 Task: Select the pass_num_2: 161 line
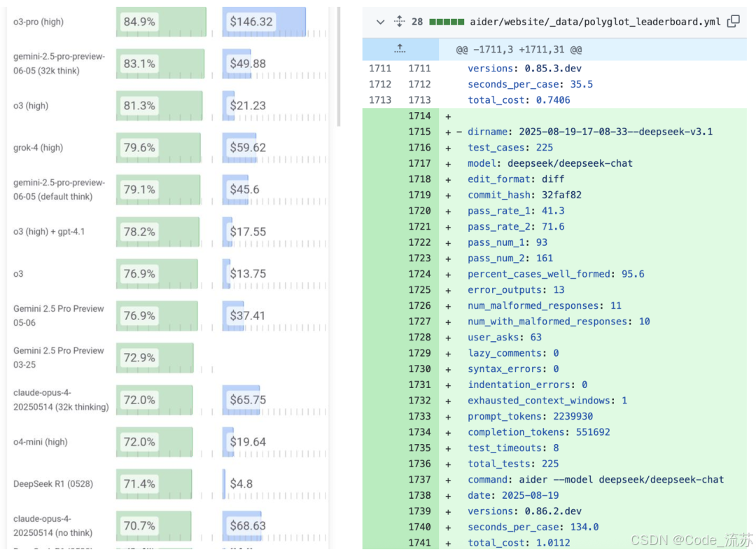coord(510,258)
